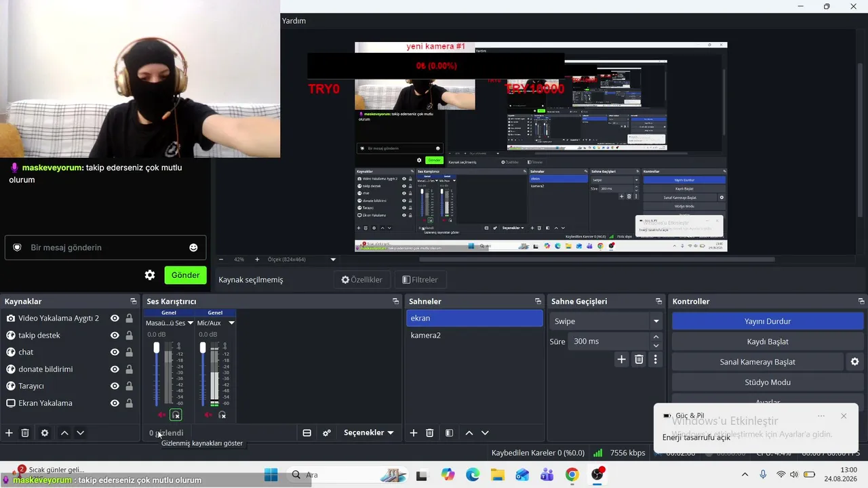
Task: Toggle monitoring on Mic/Aux channel
Action: click(x=222, y=415)
